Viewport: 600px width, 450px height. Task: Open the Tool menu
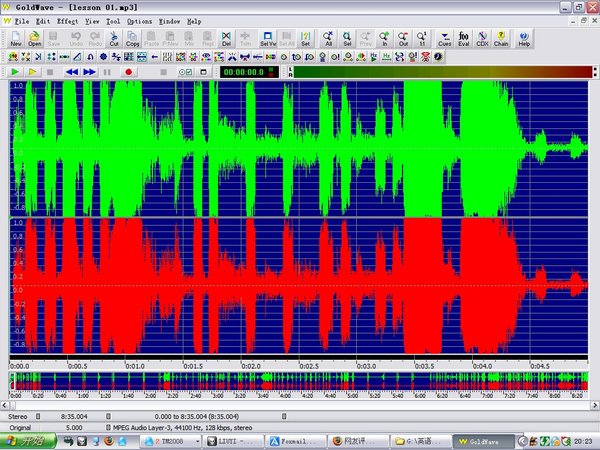click(113, 21)
